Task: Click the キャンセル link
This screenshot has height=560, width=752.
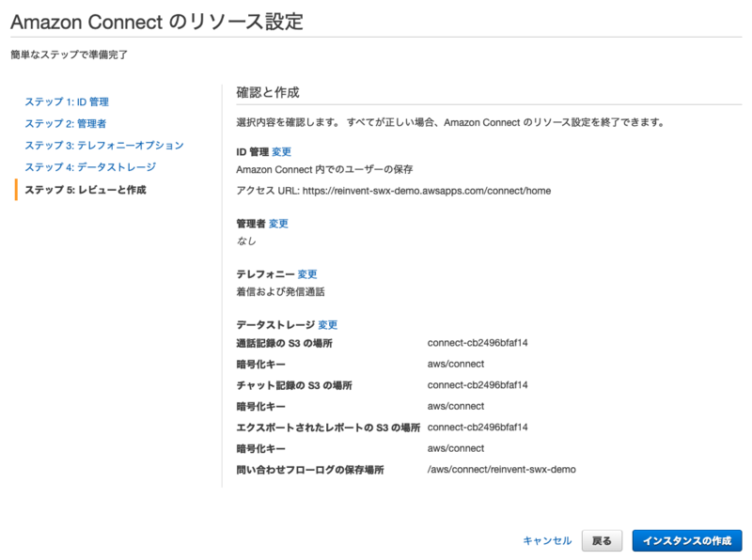Action: point(547,541)
